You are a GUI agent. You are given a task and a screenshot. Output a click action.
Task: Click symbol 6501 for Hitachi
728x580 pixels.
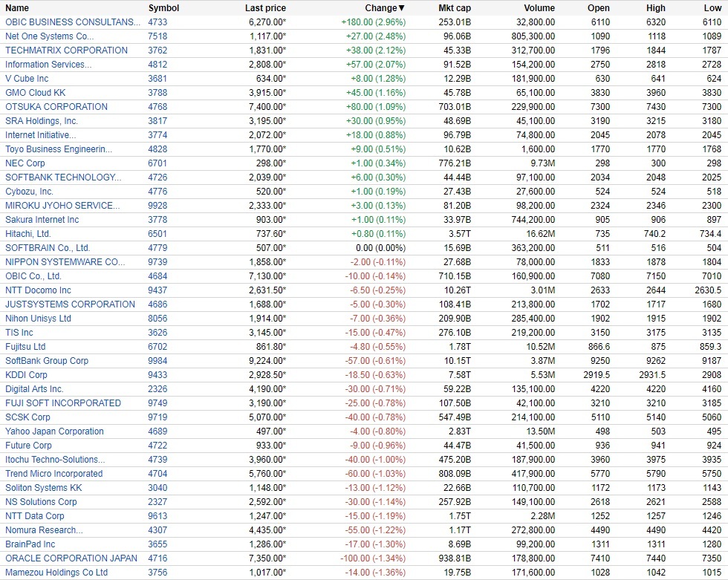point(157,234)
